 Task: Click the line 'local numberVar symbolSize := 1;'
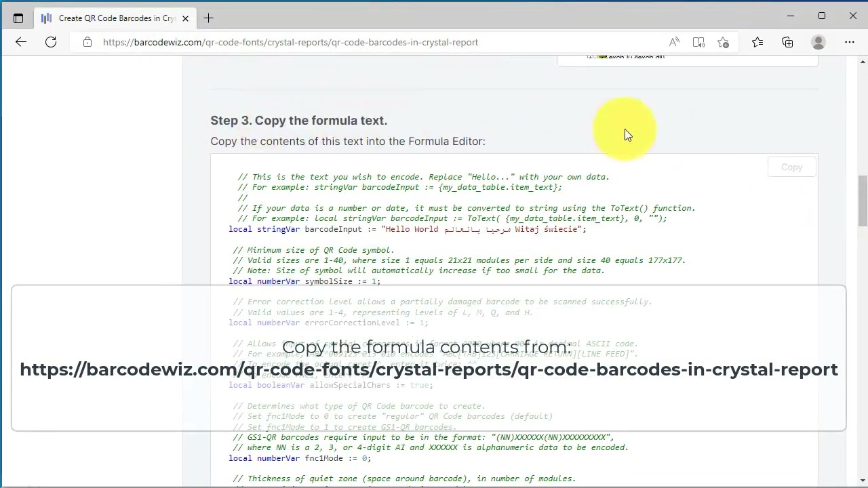coord(304,281)
